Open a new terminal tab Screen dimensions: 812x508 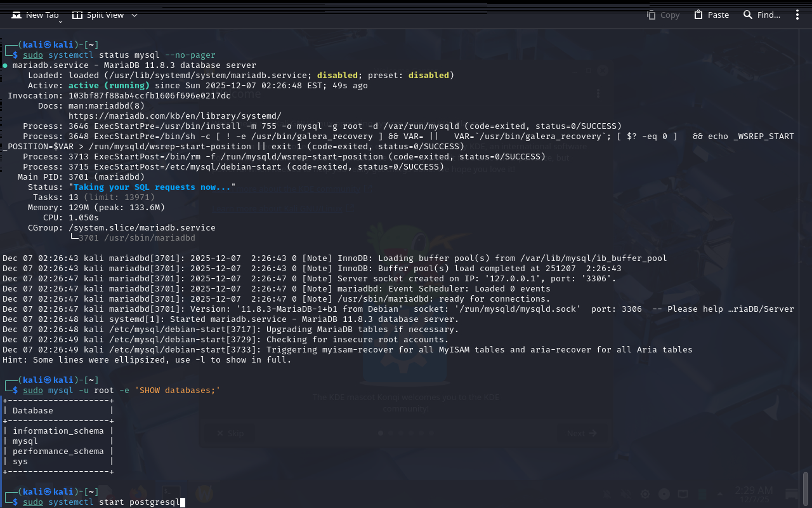36,15
